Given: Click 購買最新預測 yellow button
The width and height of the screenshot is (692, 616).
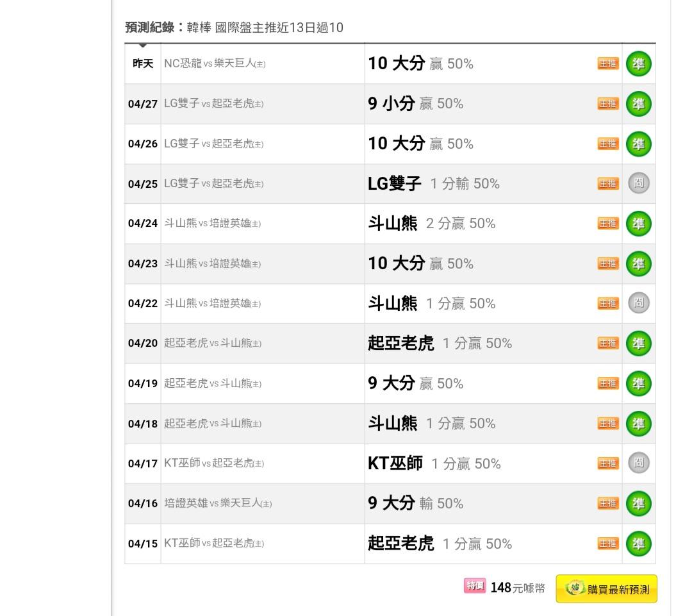Looking at the screenshot, I should click(x=606, y=589).
